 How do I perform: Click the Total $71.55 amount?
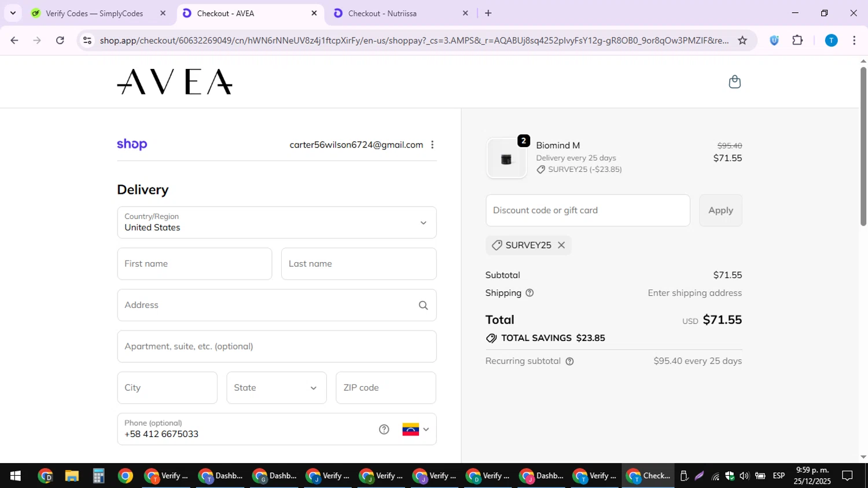click(x=722, y=320)
